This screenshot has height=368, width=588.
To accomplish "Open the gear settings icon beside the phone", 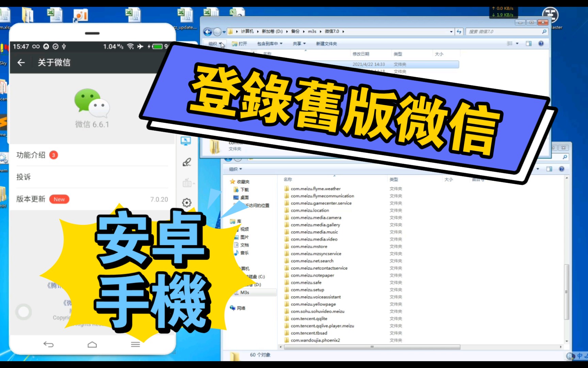I will [x=186, y=203].
